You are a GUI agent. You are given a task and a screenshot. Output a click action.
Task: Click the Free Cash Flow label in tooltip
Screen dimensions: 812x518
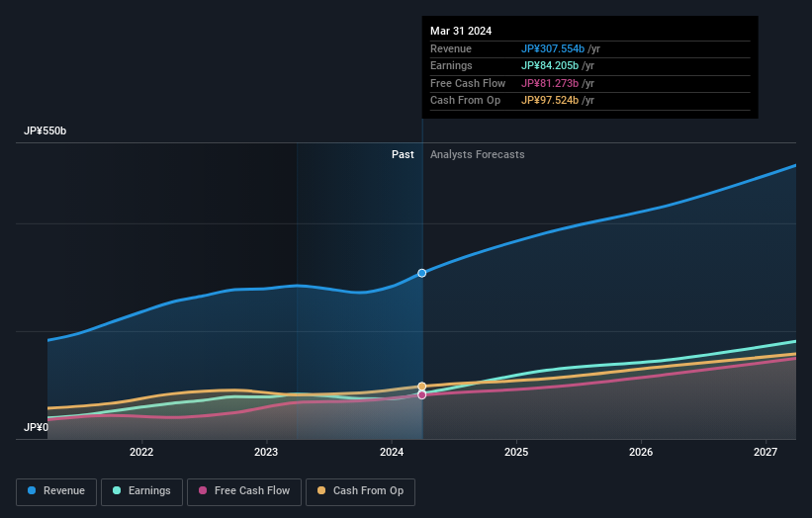point(468,83)
